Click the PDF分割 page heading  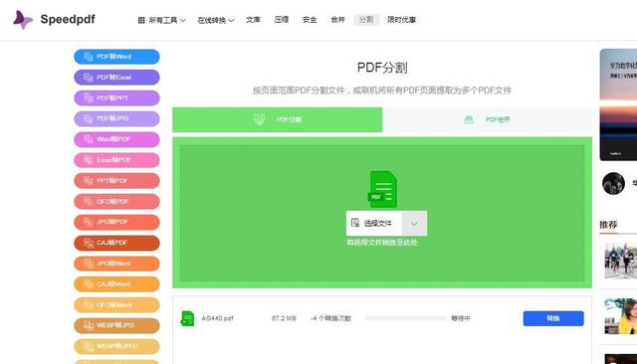point(382,68)
